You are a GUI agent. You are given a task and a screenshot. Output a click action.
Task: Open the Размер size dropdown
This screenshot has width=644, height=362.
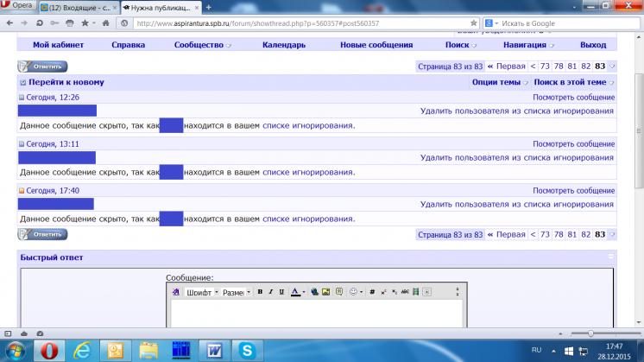236,292
